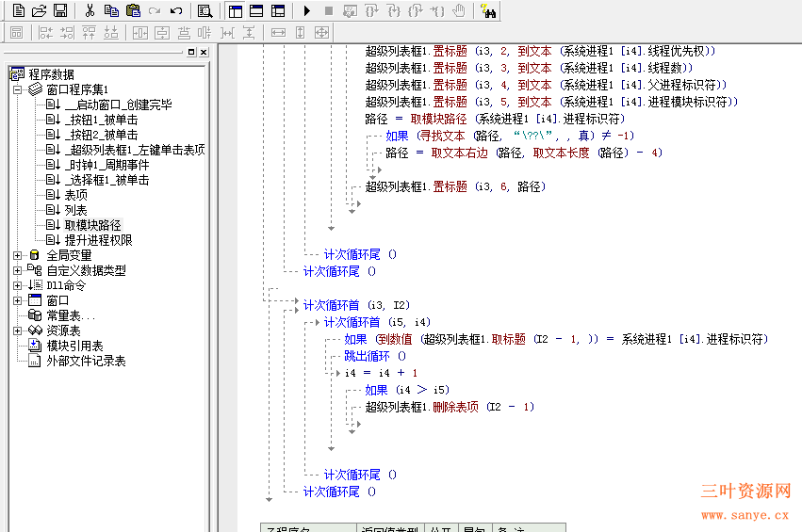Select the 列表 subroutine in tree
This screenshot has height=532, width=802.
75,210
